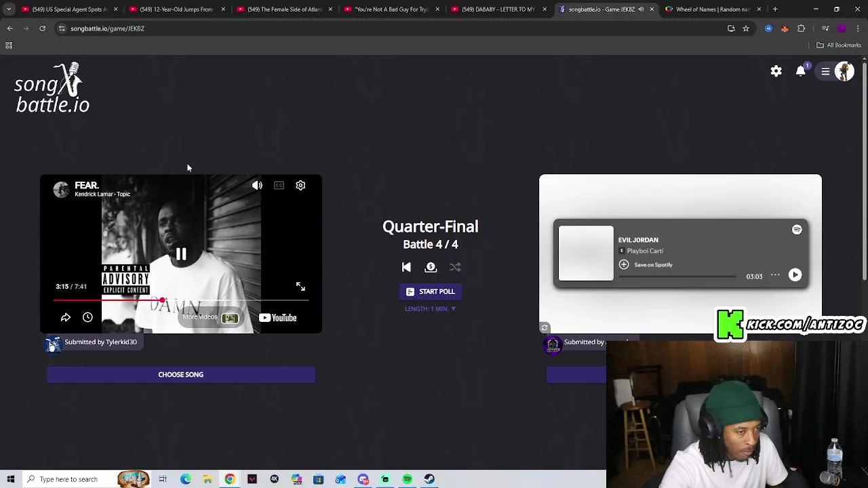The height and width of the screenshot is (488, 868).
Task: Go to songbattle.io home logo
Action: point(53,88)
